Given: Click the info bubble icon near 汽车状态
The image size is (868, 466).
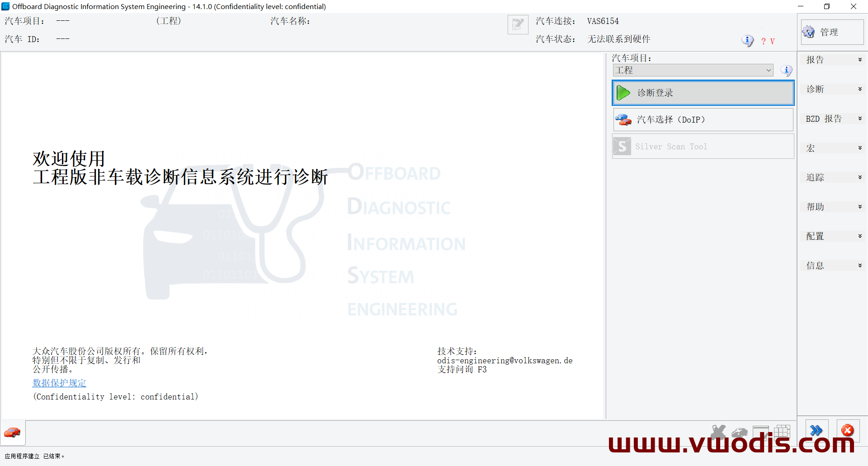Looking at the screenshot, I should tap(747, 41).
